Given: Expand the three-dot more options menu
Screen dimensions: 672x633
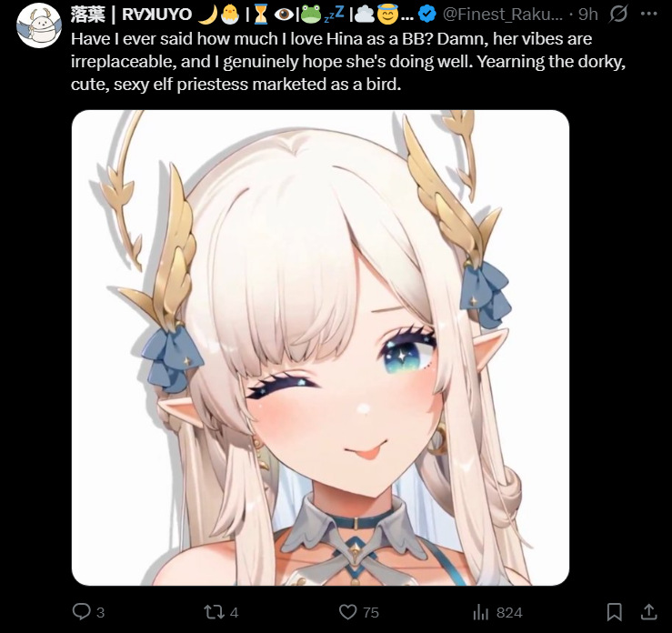Looking at the screenshot, I should pyautogui.click(x=649, y=14).
